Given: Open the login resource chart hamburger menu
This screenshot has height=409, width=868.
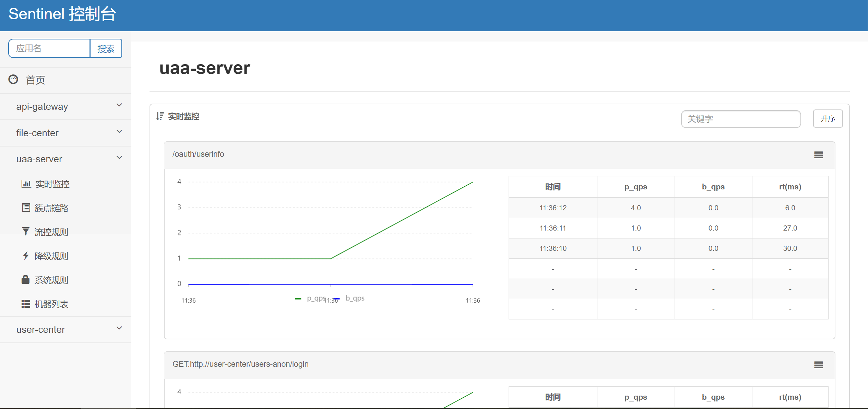Looking at the screenshot, I should tap(818, 365).
